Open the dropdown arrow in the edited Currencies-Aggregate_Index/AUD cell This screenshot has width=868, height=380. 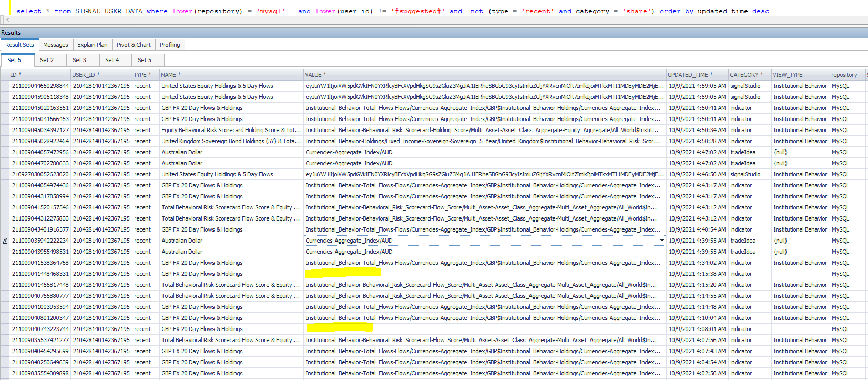[662, 241]
